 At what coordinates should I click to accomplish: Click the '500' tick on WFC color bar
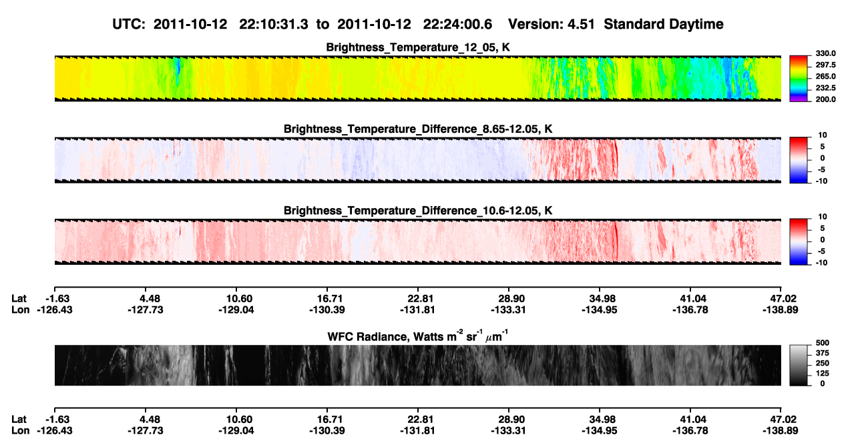[x=823, y=342]
